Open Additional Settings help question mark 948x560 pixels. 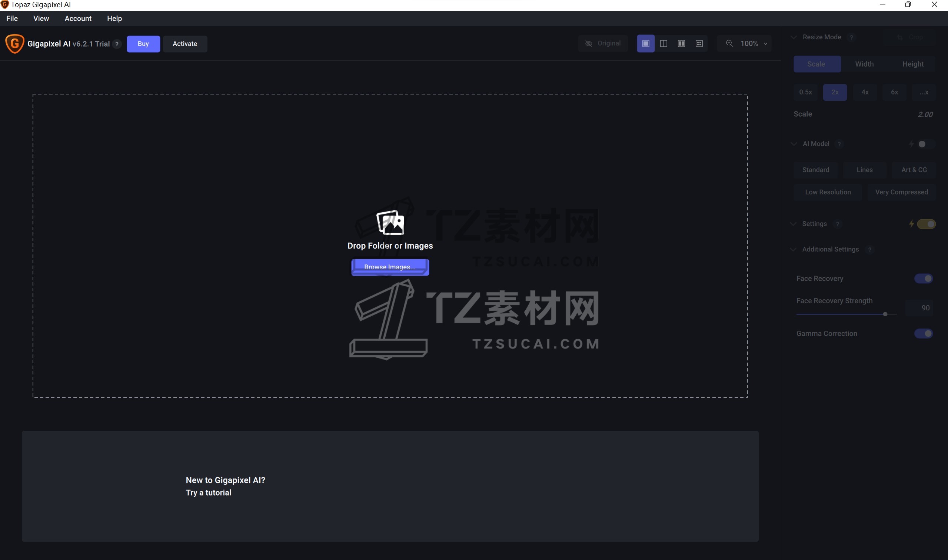pos(870,250)
